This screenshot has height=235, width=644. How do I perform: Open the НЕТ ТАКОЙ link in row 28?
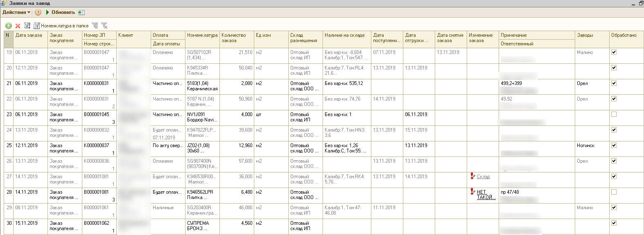point(486,195)
